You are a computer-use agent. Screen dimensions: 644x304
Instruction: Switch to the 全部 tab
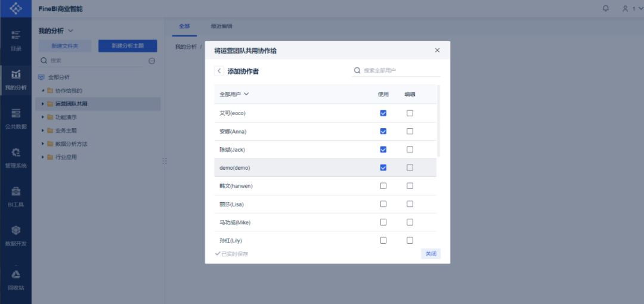point(184,26)
